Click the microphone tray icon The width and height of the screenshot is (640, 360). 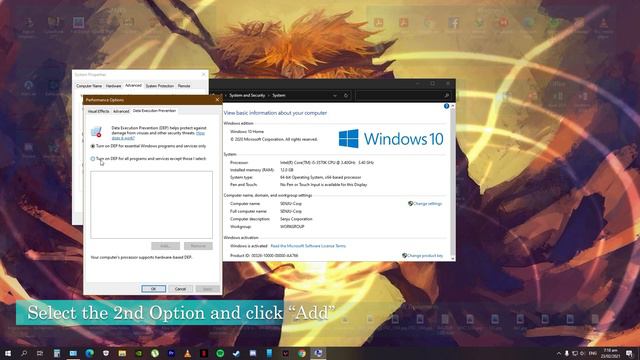(x=567, y=353)
